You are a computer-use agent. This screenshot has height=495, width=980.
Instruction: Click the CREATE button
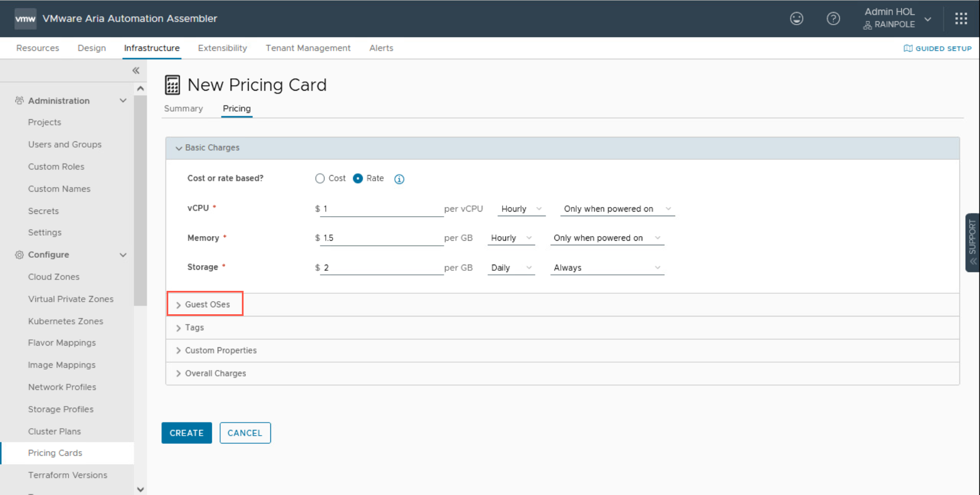[x=187, y=433]
